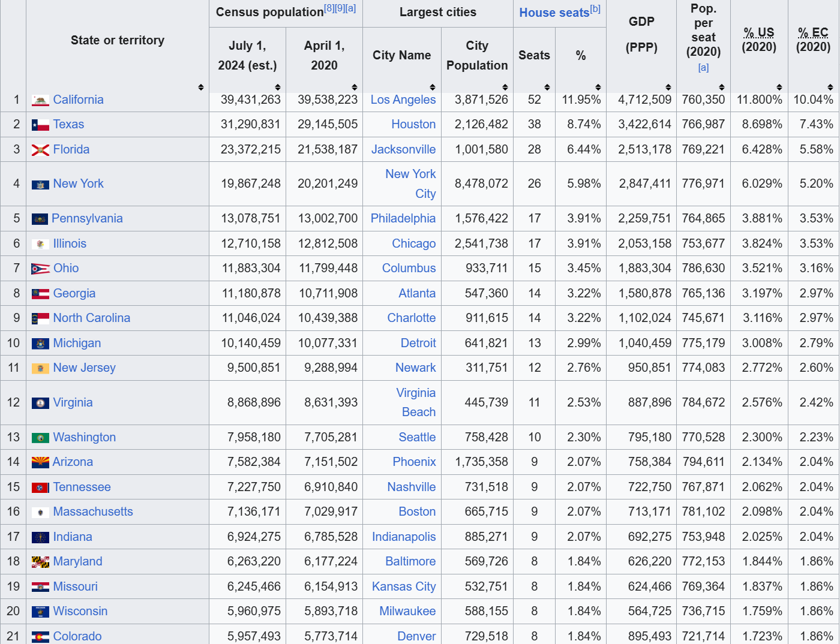The height and width of the screenshot is (644, 840).
Task: Sort by House Seats count column
Action: coord(547,88)
